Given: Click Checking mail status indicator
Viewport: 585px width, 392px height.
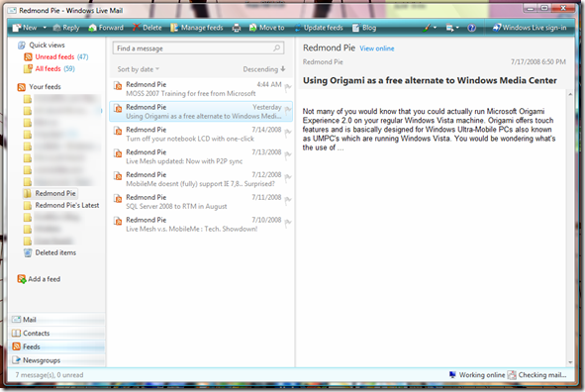Looking at the screenshot, I should coord(537,375).
